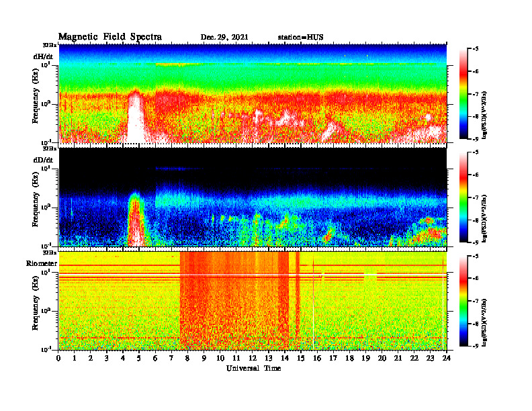Image resolution: width=532 pixels, height=411 pixels.
Task: Click the white burst in dH/dt spectrogram
Action: coord(136,117)
